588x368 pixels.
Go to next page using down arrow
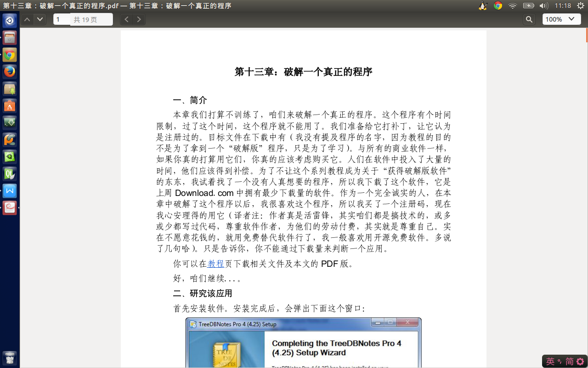pos(40,19)
